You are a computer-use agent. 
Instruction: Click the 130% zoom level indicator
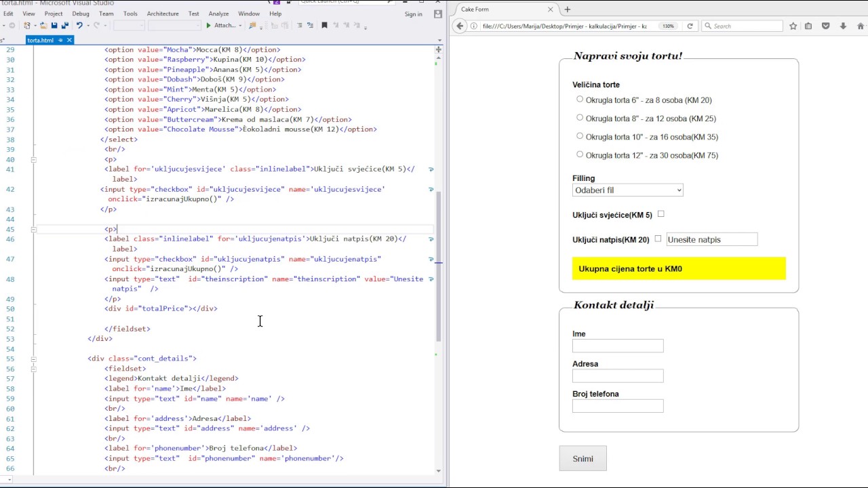(x=668, y=26)
